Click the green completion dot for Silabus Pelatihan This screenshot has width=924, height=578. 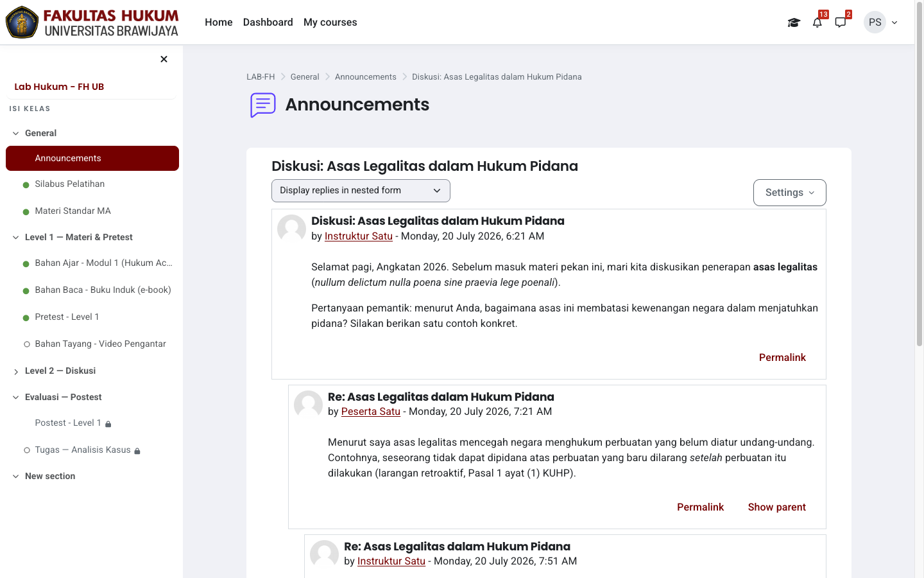click(26, 185)
